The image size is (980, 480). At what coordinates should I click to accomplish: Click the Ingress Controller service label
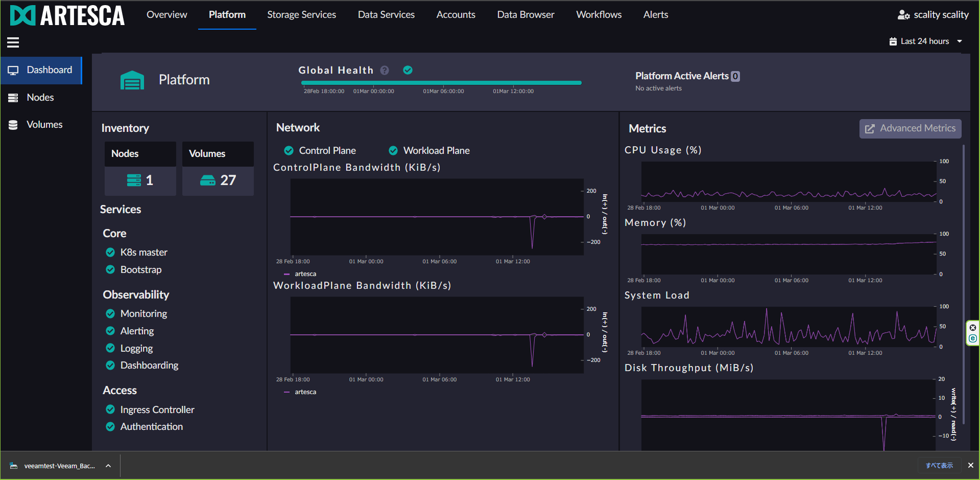(x=157, y=409)
